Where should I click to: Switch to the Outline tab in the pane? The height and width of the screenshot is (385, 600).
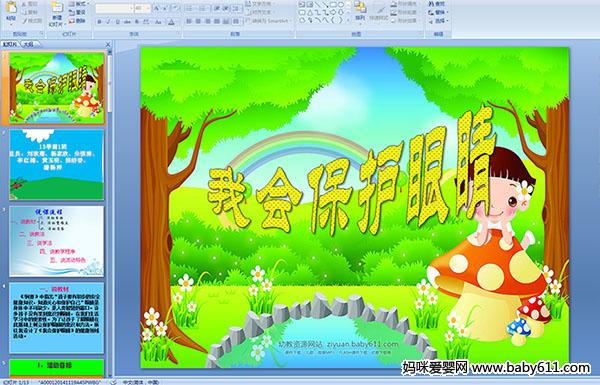click(x=28, y=44)
